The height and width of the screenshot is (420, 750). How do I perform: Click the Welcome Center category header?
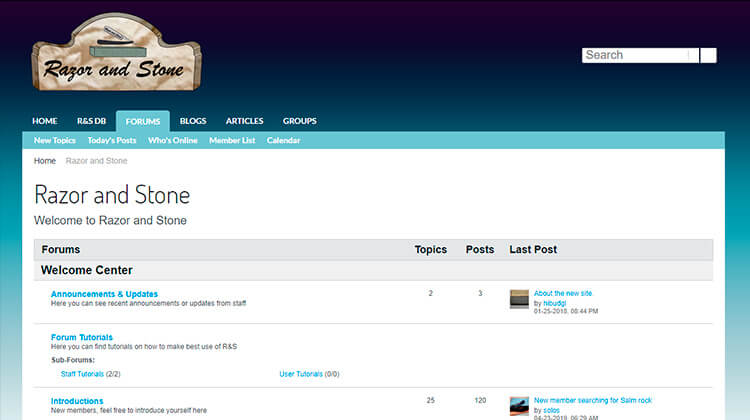[87, 270]
